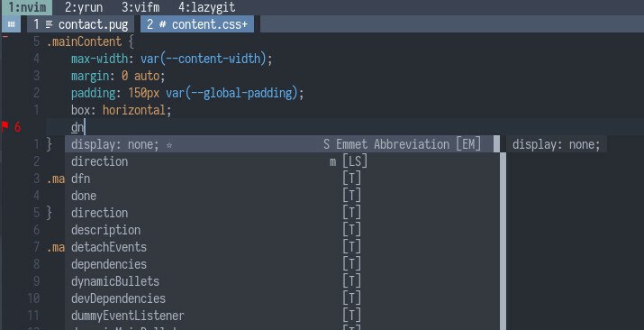The image size is (644, 330).
Task: Select the 'direction' completion marked [T]
Action: coord(282,213)
